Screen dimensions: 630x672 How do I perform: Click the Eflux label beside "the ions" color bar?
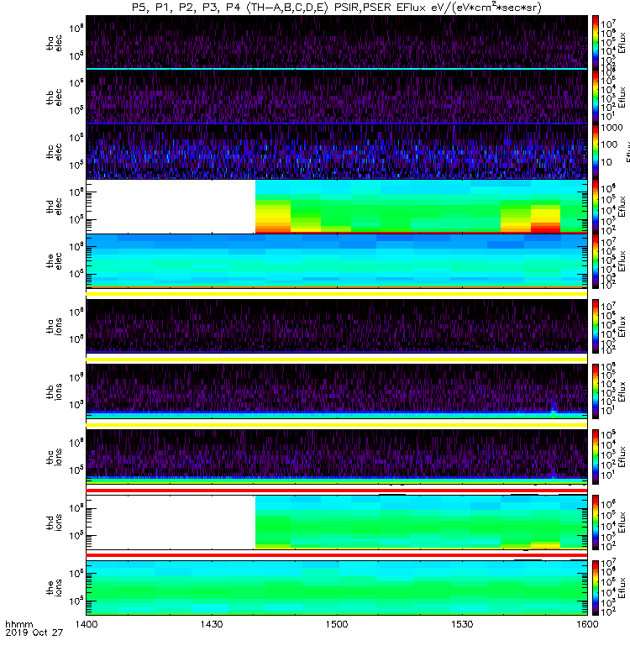(622, 588)
